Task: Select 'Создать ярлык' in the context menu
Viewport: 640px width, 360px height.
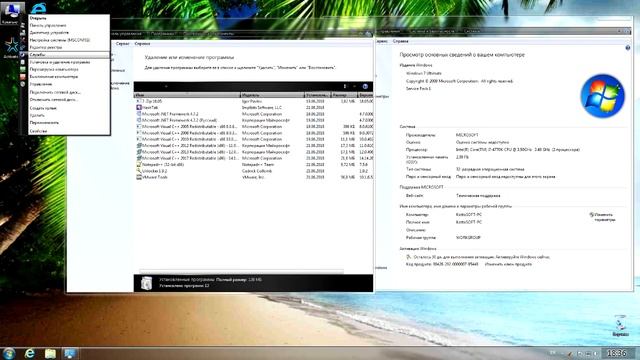Action: point(43,108)
